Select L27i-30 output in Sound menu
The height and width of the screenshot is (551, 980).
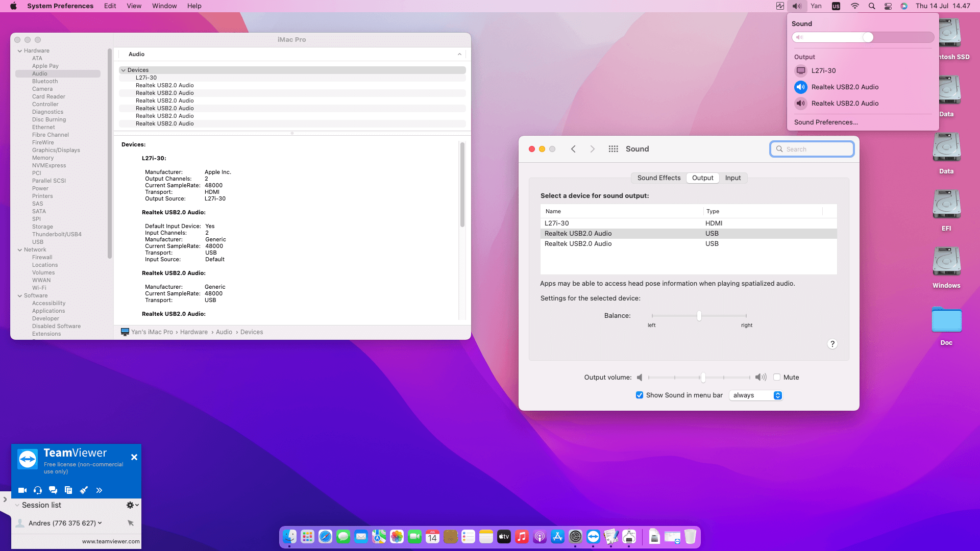point(863,71)
